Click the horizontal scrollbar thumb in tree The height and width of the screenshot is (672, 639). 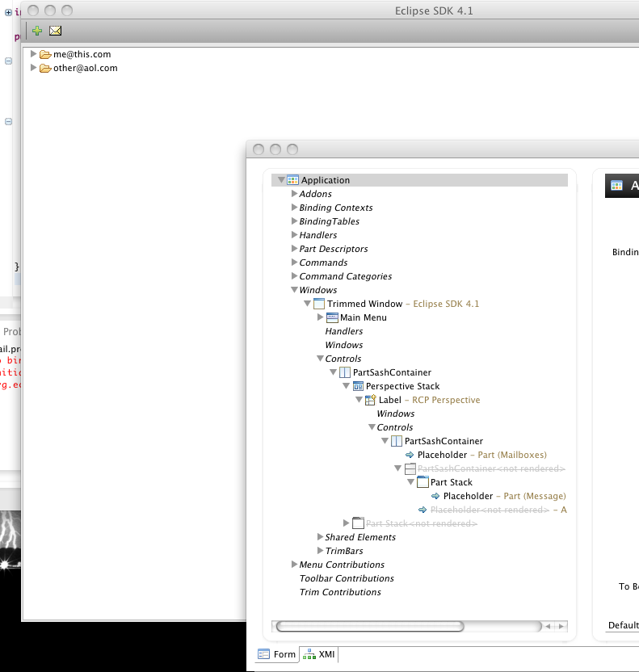tap(370, 626)
